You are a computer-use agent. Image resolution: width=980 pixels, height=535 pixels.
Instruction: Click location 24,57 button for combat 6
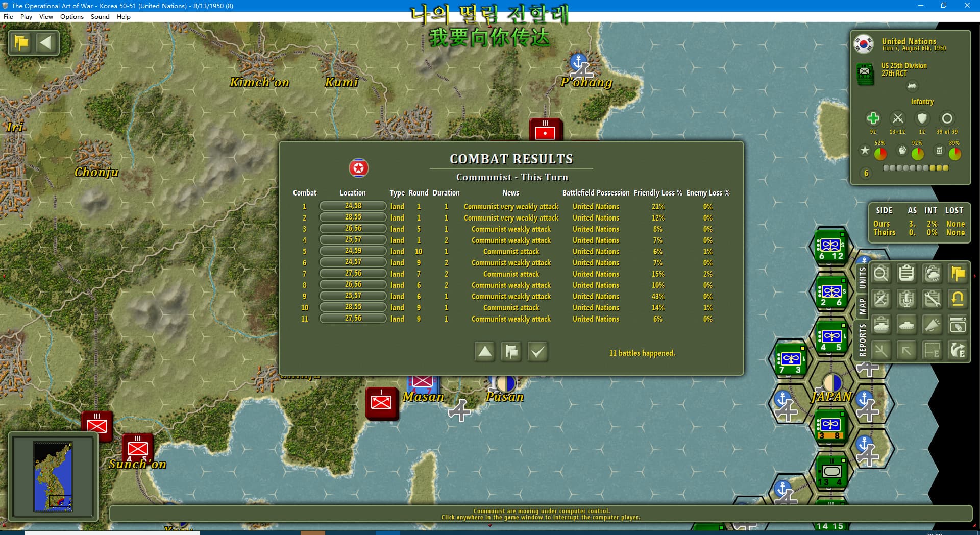pos(353,262)
